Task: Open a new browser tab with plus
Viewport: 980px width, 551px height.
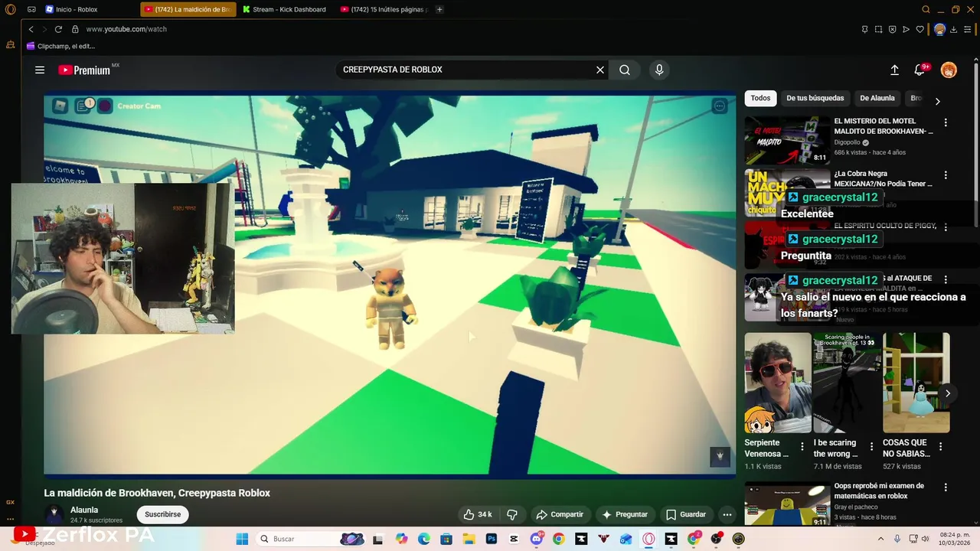Action: pos(439,9)
